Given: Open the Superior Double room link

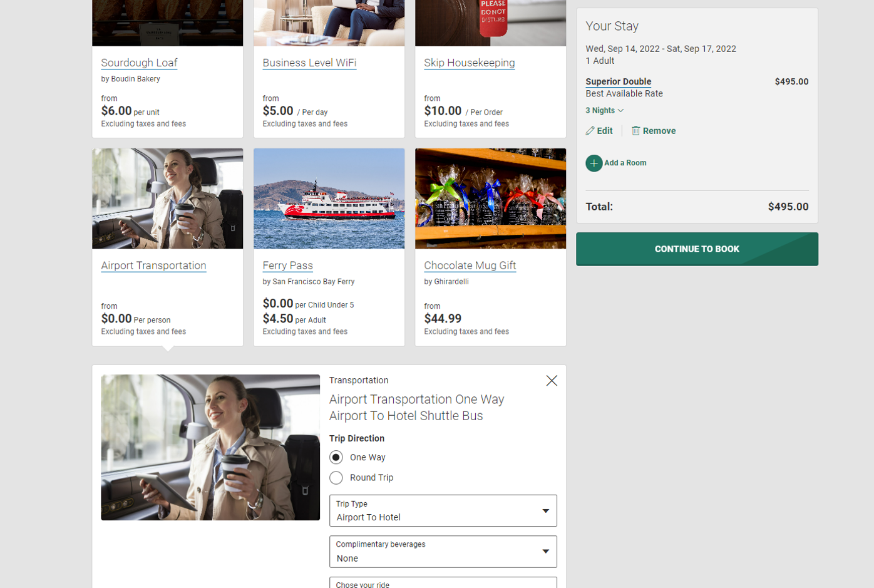Looking at the screenshot, I should pos(618,81).
